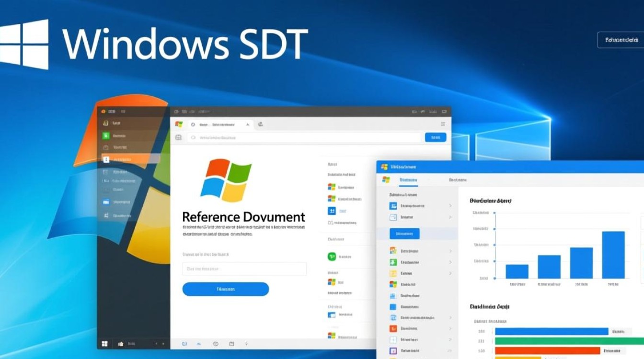This screenshot has width=644, height=359.
Task: Click the chat bubble icon in browser status bar
Action: point(216,344)
